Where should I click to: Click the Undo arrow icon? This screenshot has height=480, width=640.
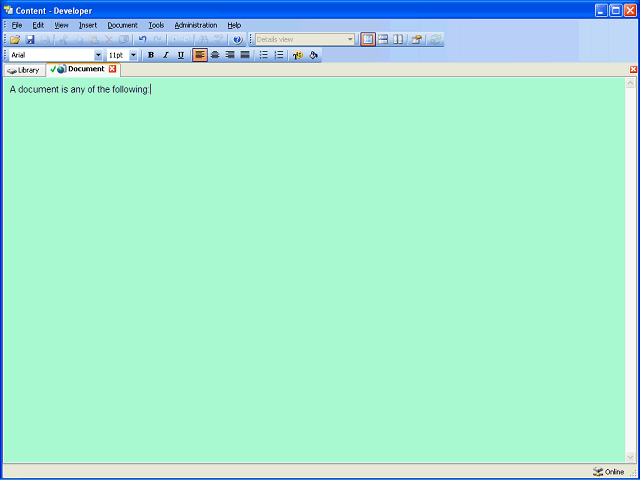click(x=142, y=40)
